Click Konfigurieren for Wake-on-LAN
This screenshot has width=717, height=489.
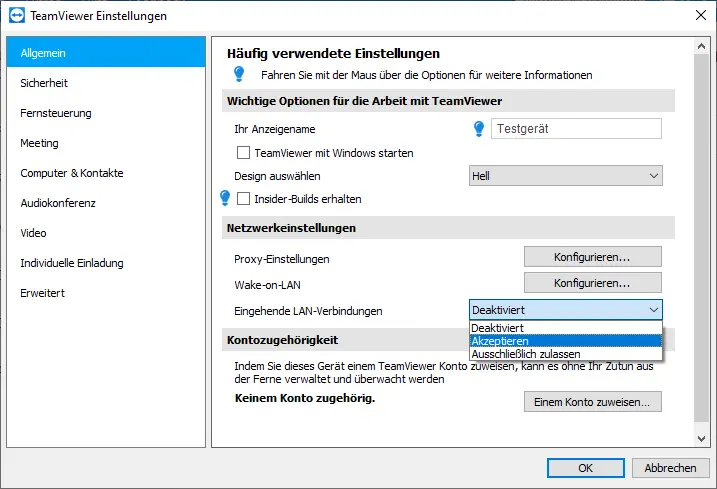pyautogui.click(x=593, y=283)
